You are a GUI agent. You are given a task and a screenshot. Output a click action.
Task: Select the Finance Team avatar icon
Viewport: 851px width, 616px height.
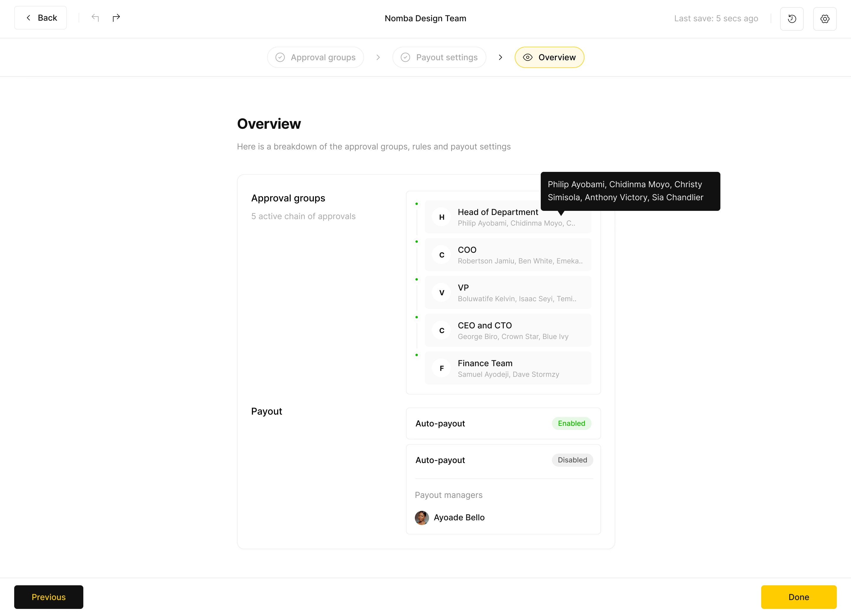[x=441, y=368]
